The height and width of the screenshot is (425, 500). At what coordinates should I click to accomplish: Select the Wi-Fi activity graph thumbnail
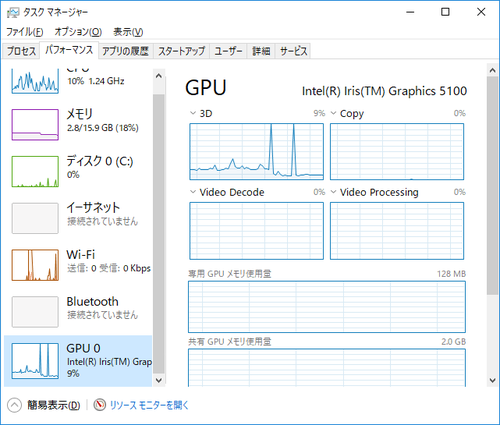coord(35,265)
